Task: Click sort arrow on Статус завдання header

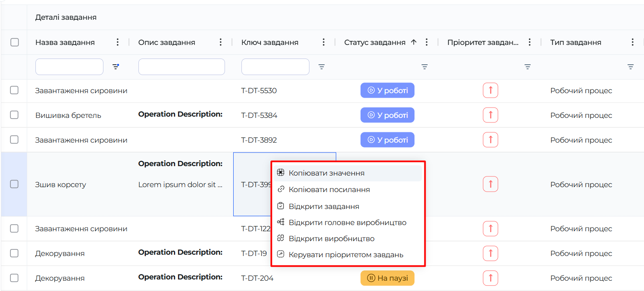Action: tap(414, 42)
